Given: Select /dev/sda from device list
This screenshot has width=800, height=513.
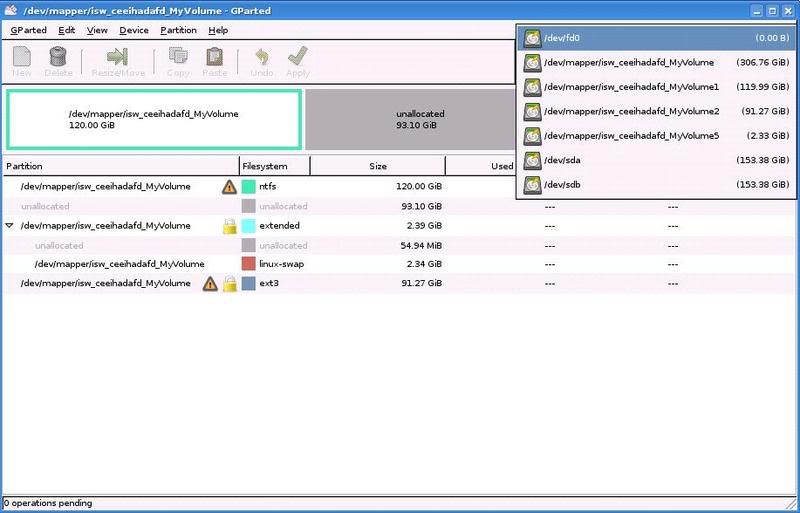Looking at the screenshot, I should (x=656, y=160).
